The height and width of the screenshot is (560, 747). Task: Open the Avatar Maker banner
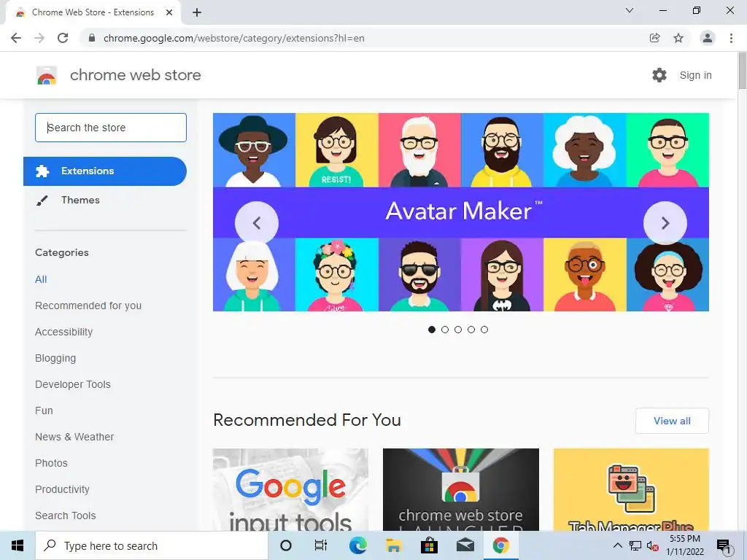click(461, 212)
